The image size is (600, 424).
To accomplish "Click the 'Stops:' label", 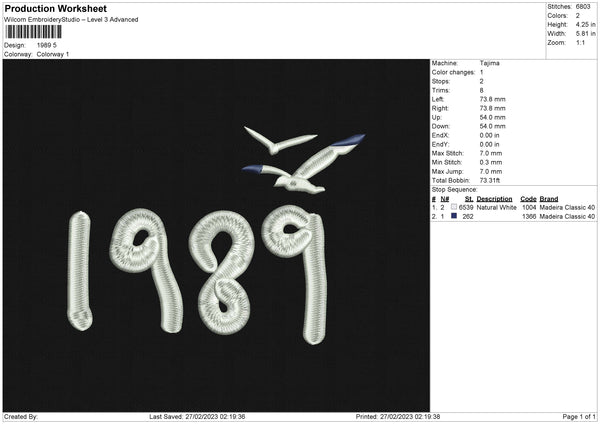I will [x=440, y=82].
